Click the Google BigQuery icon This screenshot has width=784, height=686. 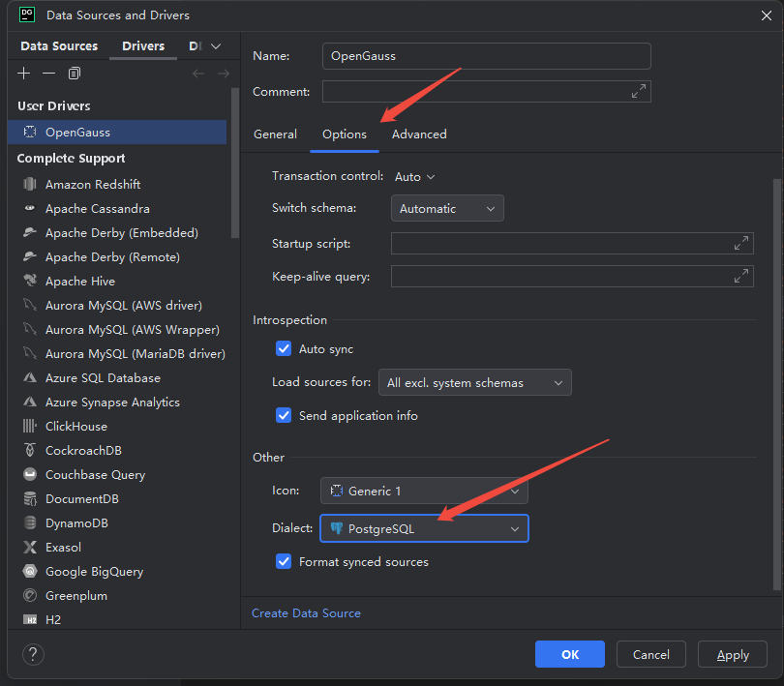tap(30, 571)
